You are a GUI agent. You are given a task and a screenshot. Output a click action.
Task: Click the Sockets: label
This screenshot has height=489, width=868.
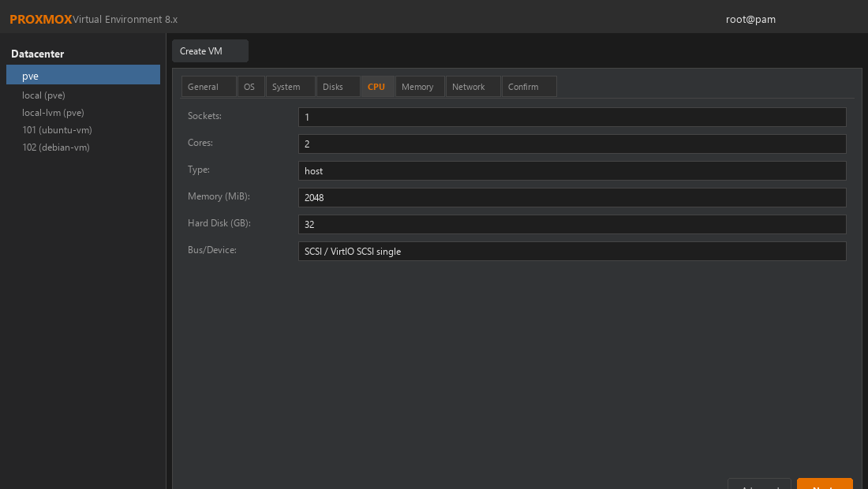205,116
